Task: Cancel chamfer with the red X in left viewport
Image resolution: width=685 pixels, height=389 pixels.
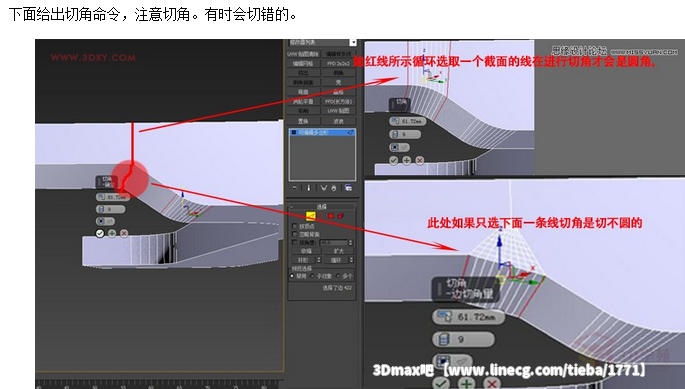Action: click(124, 233)
